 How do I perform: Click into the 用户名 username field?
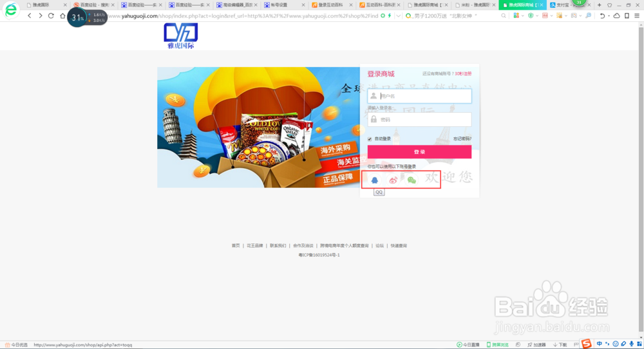[419, 96]
